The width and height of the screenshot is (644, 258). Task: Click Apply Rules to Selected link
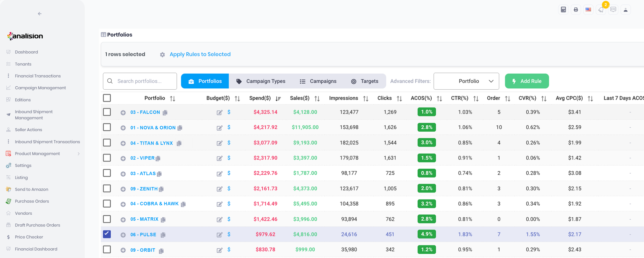pyautogui.click(x=200, y=54)
